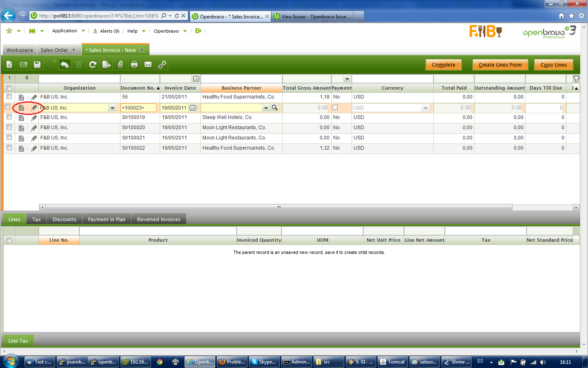
Task: Click the horizontal scrollbar of invoice grid
Action: [x=279, y=207]
